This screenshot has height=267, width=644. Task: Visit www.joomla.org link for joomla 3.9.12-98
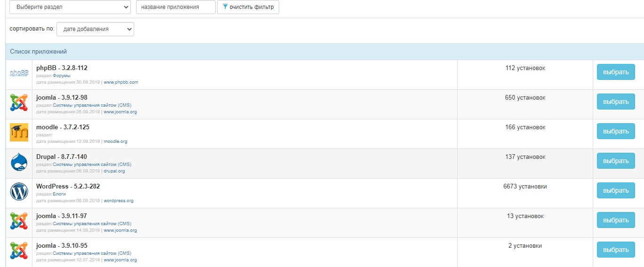(x=121, y=112)
